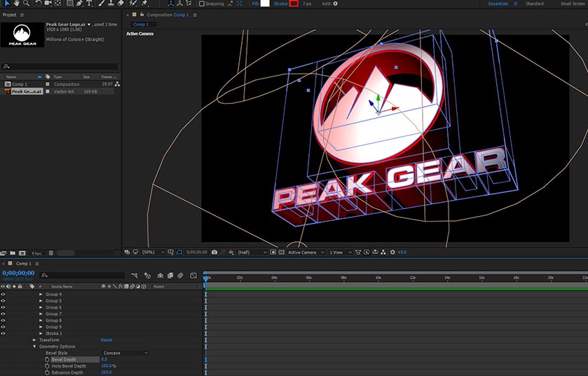The height and width of the screenshot is (376, 588).
Task: Select the Rectangle shape tool
Action: [x=70, y=3]
